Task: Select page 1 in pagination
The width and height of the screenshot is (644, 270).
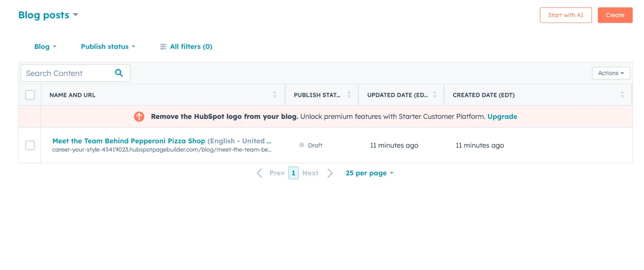Action: pos(293,173)
